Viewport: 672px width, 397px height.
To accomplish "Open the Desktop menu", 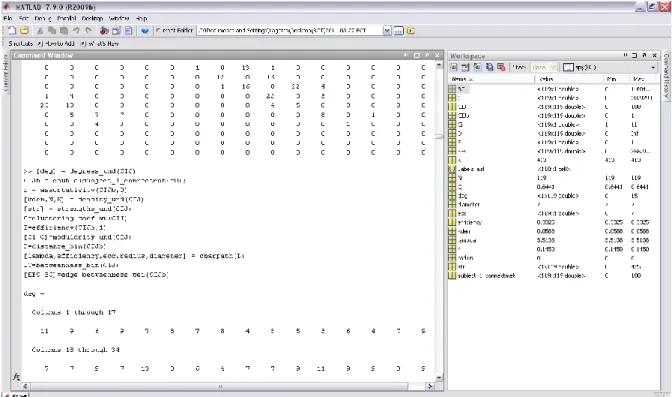I will [92, 18].
